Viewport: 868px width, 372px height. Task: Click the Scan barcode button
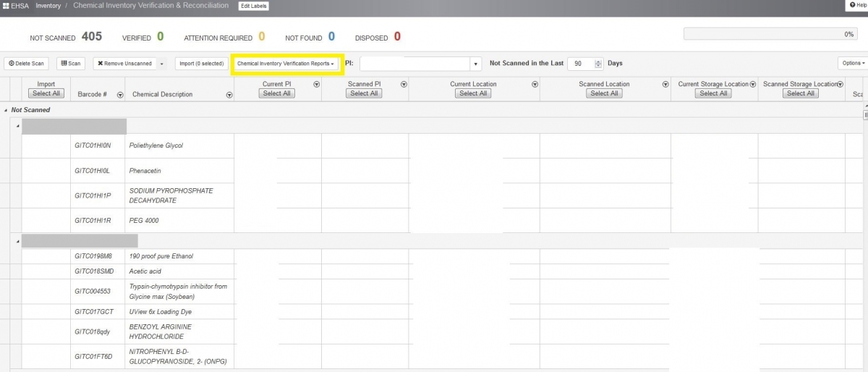(x=71, y=64)
